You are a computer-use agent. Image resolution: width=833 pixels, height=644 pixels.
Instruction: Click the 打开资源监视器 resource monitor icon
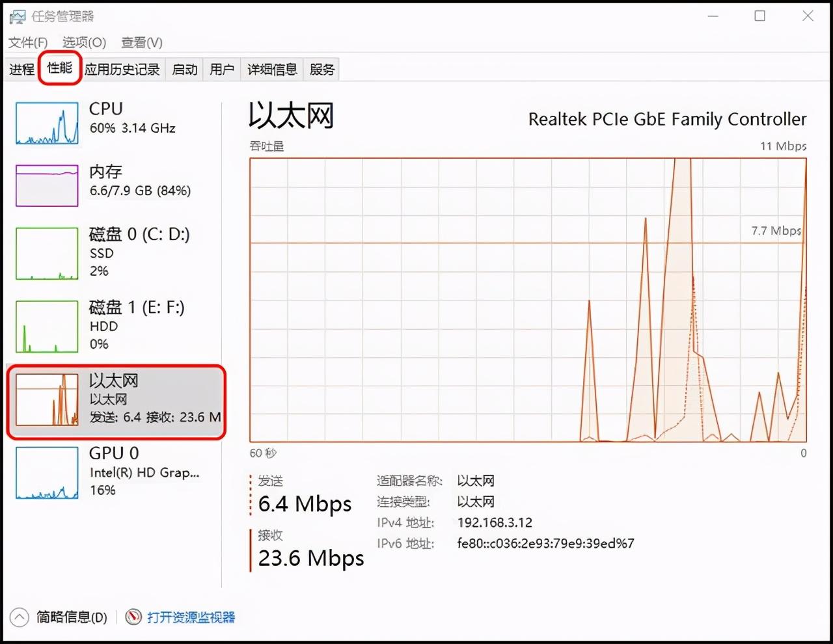click(x=133, y=617)
